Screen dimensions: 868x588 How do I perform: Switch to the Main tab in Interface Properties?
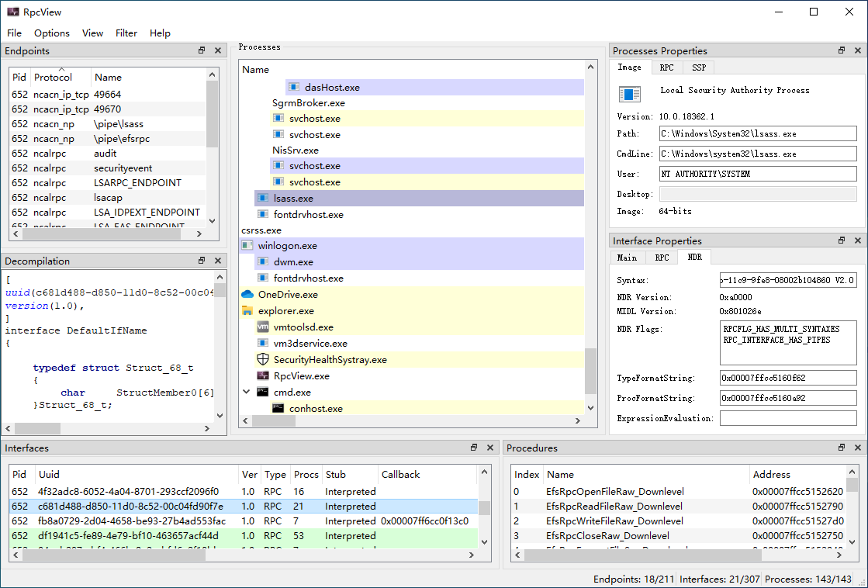point(628,258)
